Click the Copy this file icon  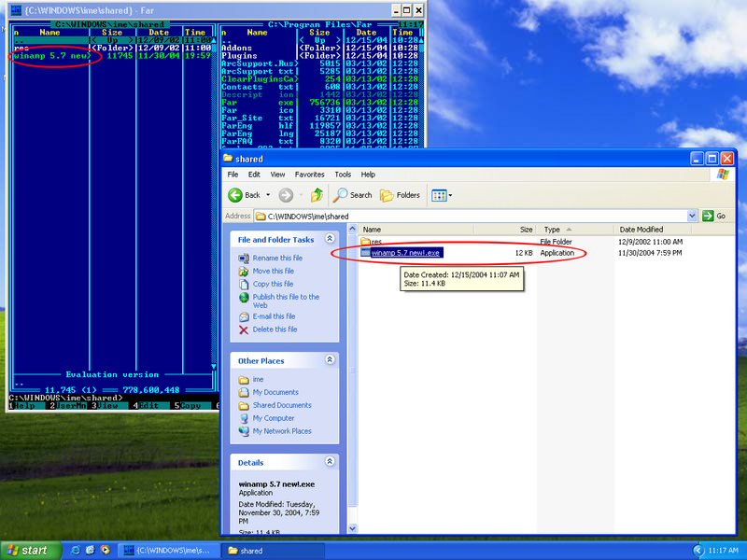244,284
